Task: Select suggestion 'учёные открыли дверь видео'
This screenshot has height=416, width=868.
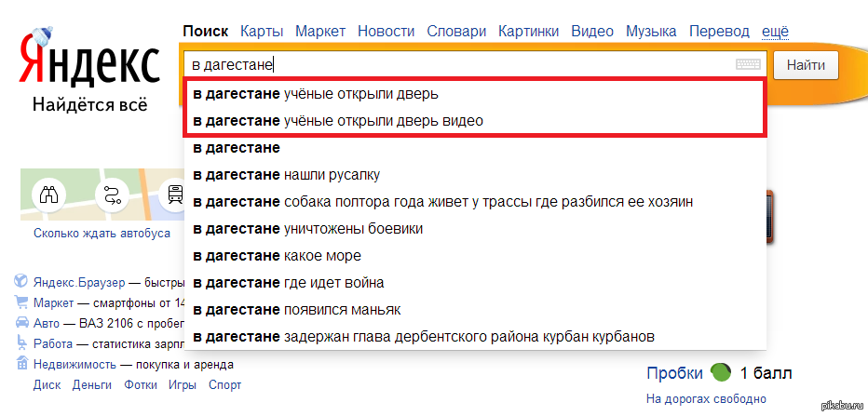Action: (x=474, y=121)
